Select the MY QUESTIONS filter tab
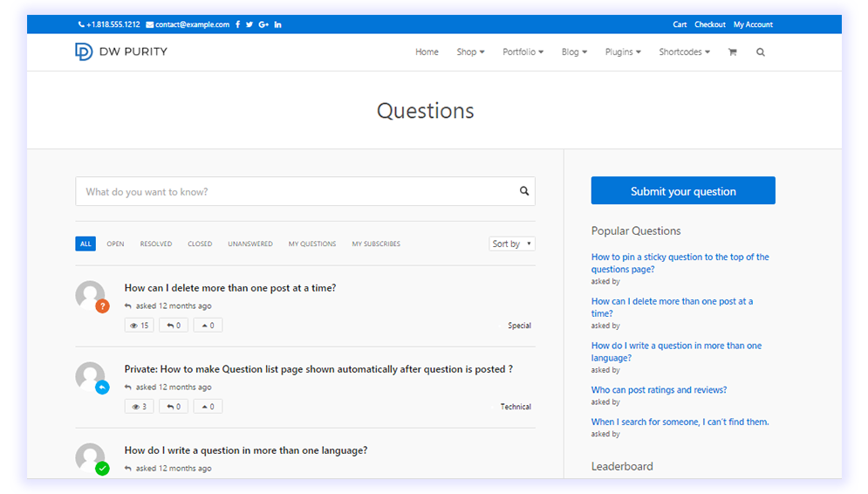 (x=312, y=244)
